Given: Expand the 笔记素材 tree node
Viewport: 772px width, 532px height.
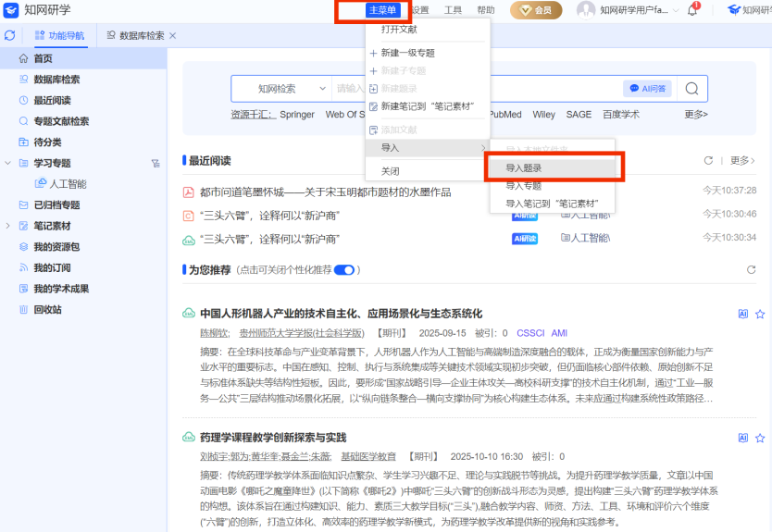Looking at the screenshot, I should [x=8, y=226].
